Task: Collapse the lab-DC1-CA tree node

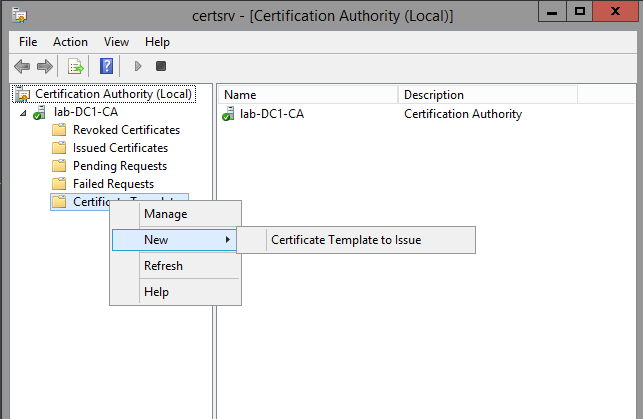Action: click(23, 113)
